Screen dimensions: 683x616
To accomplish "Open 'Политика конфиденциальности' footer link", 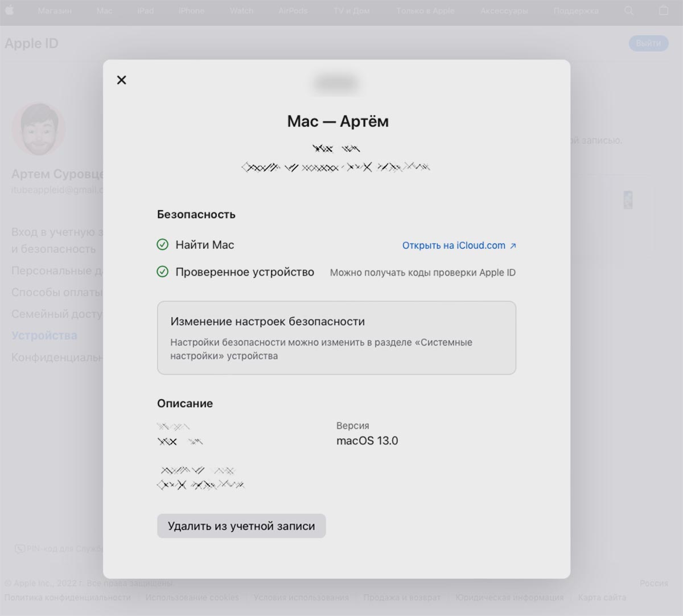I will click(68, 598).
